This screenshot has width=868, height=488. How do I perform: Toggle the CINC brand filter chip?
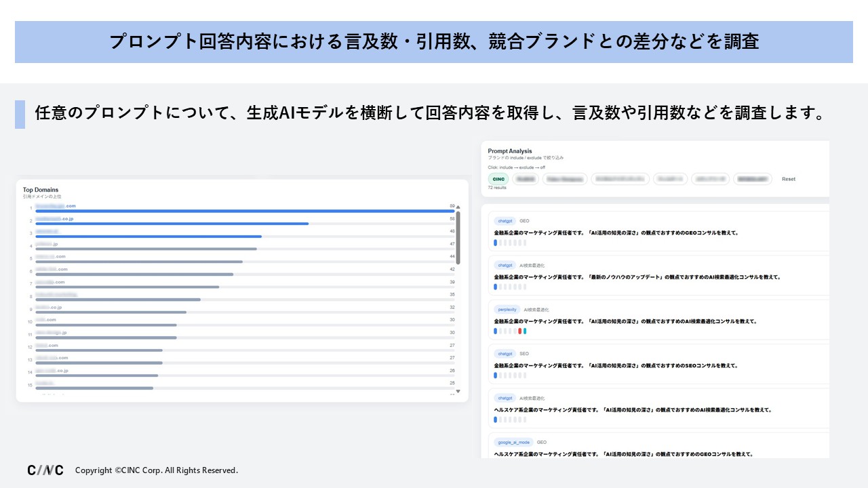pos(498,179)
